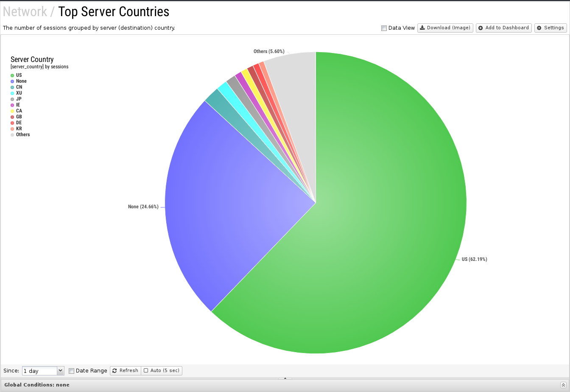Click the purple None pie slice
The height and width of the screenshot is (392, 570).
pos(229,204)
